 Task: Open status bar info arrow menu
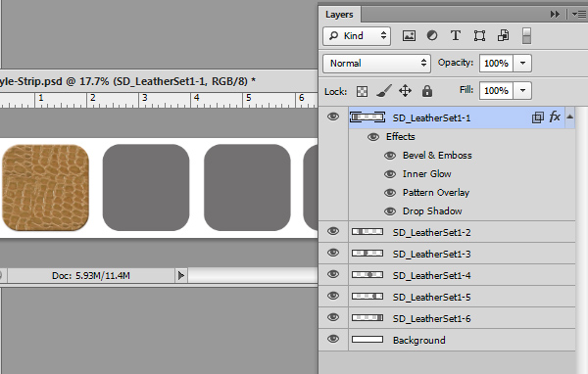pos(181,276)
